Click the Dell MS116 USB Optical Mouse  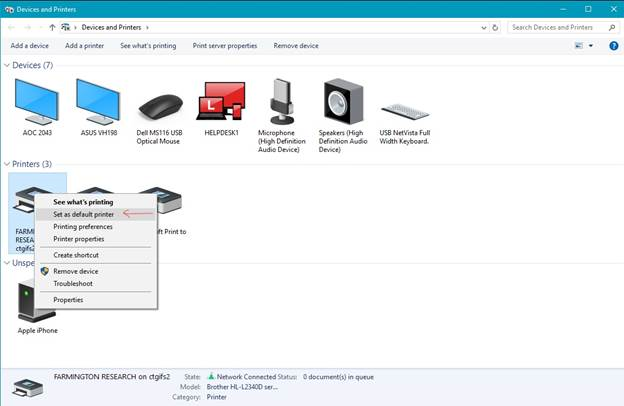[160, 106]
